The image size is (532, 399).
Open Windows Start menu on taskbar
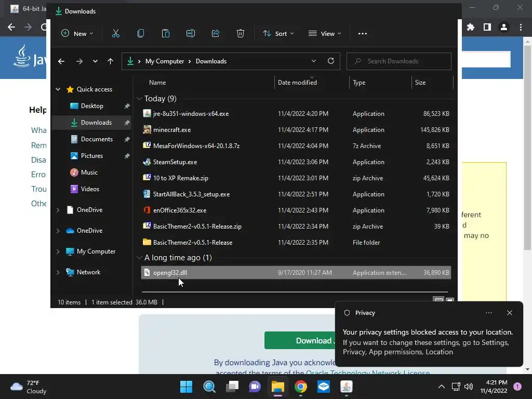[186, 387]
